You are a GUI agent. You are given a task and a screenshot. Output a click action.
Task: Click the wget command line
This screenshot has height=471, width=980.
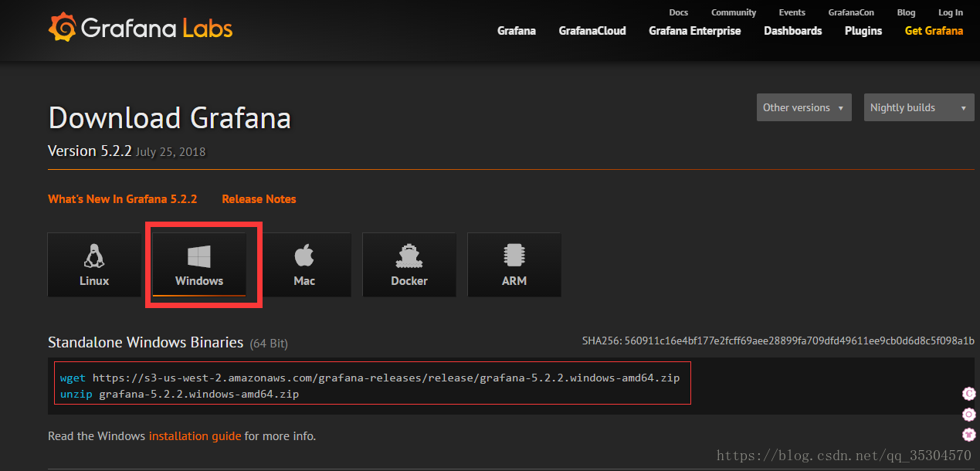370,378
